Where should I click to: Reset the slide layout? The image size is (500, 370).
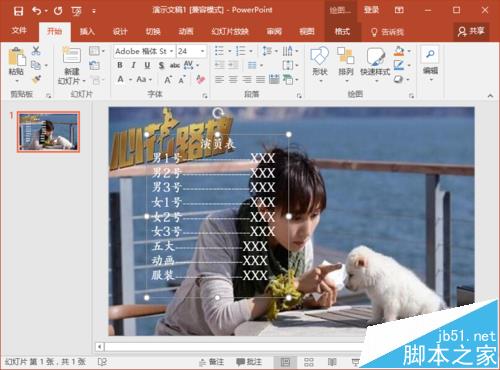coord(94,65)
